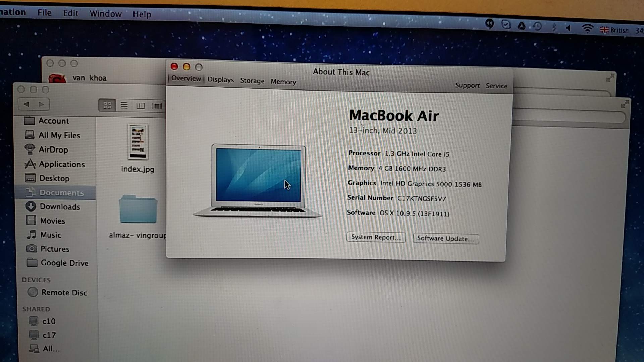Select Remote Disc under Devices

[57, 292]
